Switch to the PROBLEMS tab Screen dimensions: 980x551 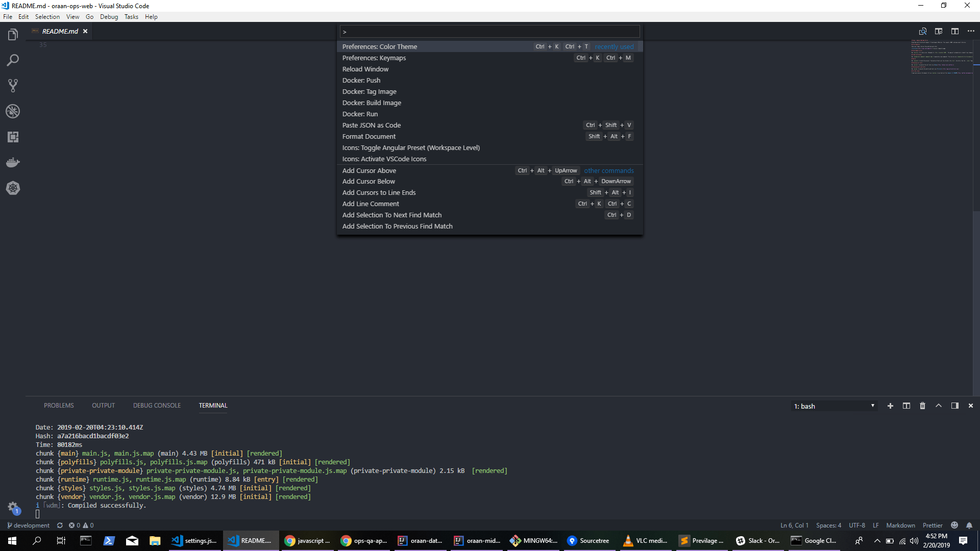coord(59,406)
